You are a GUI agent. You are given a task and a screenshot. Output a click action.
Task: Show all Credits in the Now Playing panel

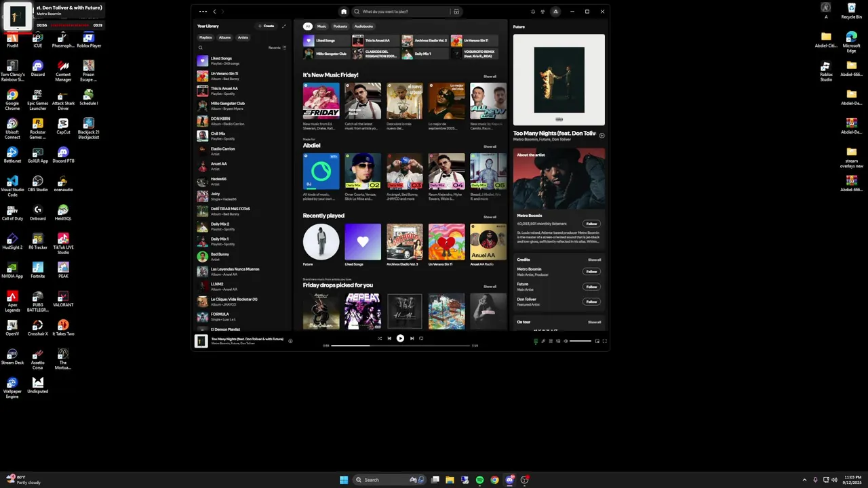pyautogui.click(x=594, y=260)
